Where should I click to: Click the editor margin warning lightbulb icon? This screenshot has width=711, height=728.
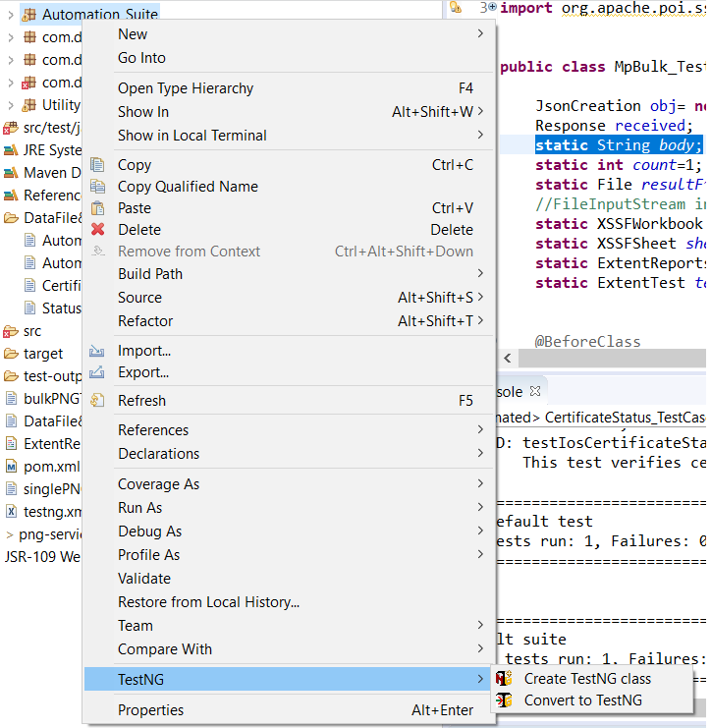tap(457, 7)
